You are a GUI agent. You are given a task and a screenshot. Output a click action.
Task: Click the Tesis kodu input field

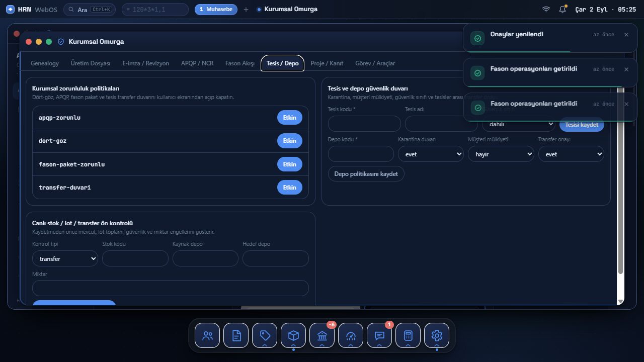(x=364, y=124)
